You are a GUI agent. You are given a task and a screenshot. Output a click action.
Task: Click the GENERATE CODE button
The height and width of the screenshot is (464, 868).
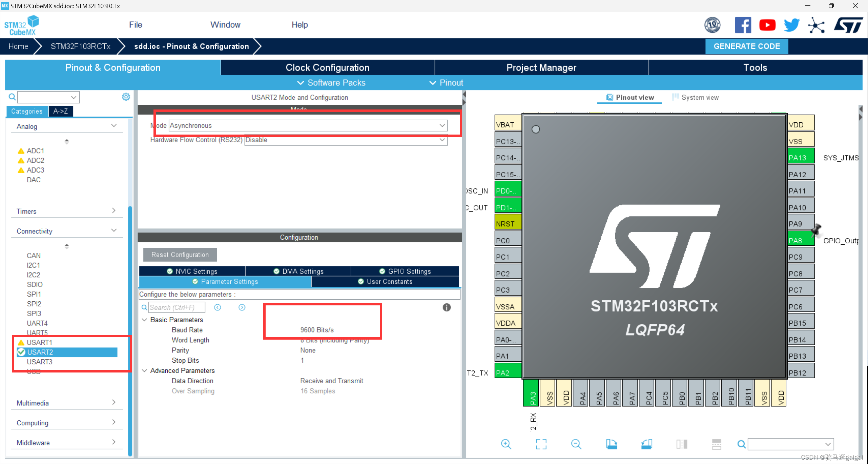pyautogui.click(x=747, y=46)
